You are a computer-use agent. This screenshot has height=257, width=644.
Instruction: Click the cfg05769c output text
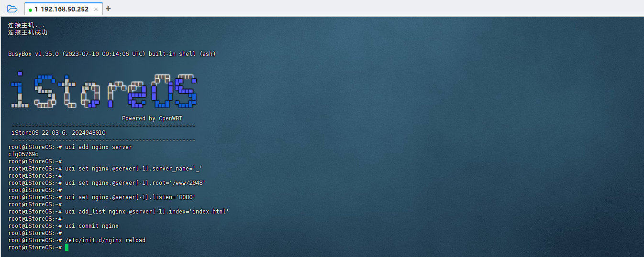point(23,154)
